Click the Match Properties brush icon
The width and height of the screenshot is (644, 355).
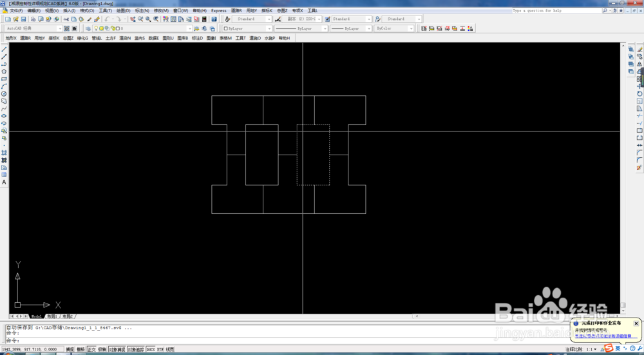(97, 19)
